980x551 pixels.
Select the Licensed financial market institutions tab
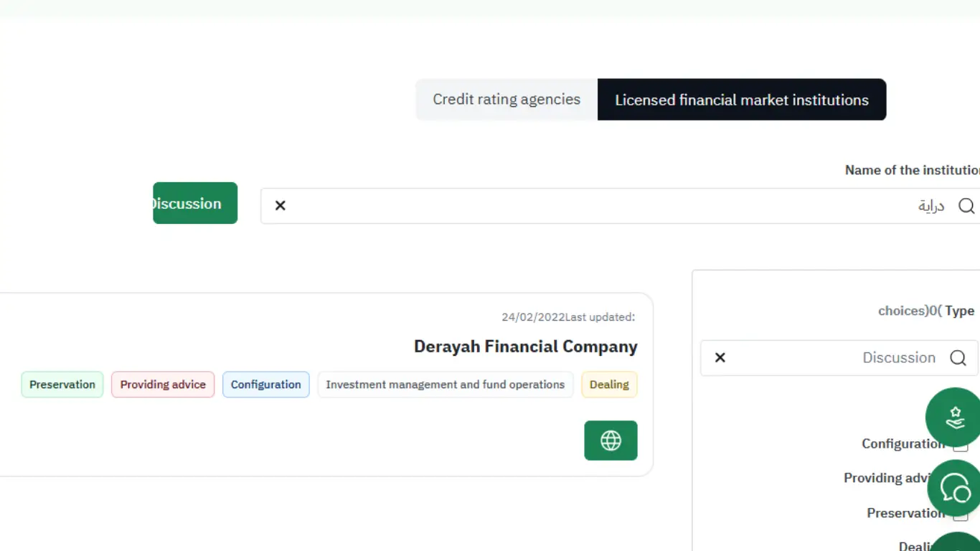(x=742, y=100)
